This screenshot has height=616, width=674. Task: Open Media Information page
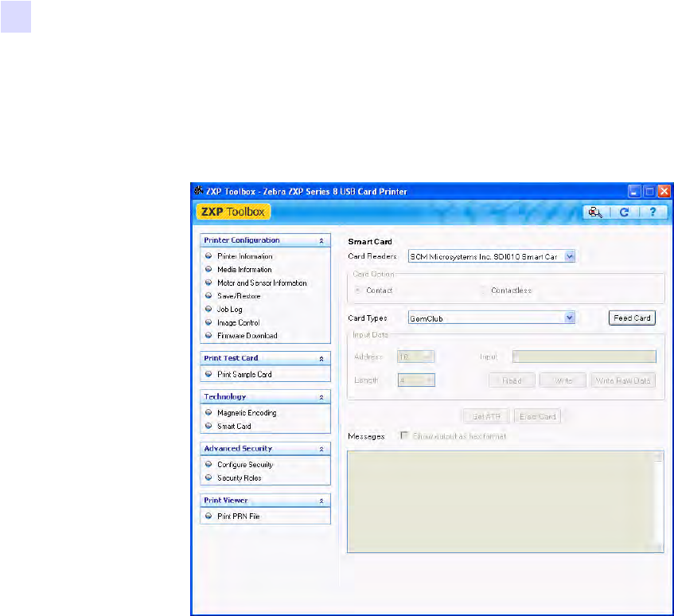(244, 270)
